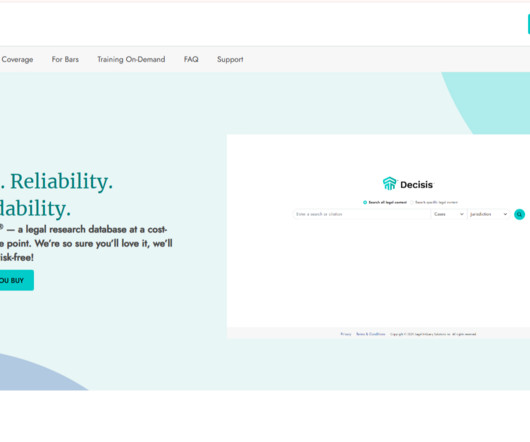Click the teal search magnifier icon
Image resolution: width=530 pixels, height=442 pixels.
tap(519, 214)
